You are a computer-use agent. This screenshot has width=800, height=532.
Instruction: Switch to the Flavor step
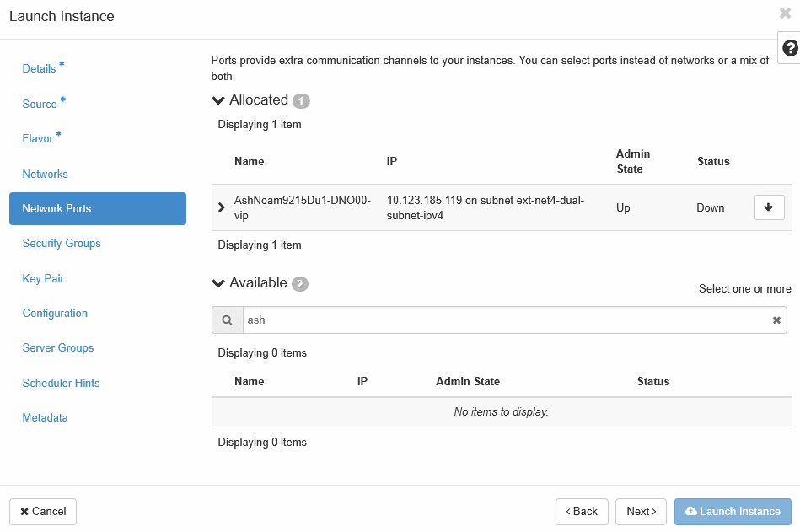(x=37, y=139)
